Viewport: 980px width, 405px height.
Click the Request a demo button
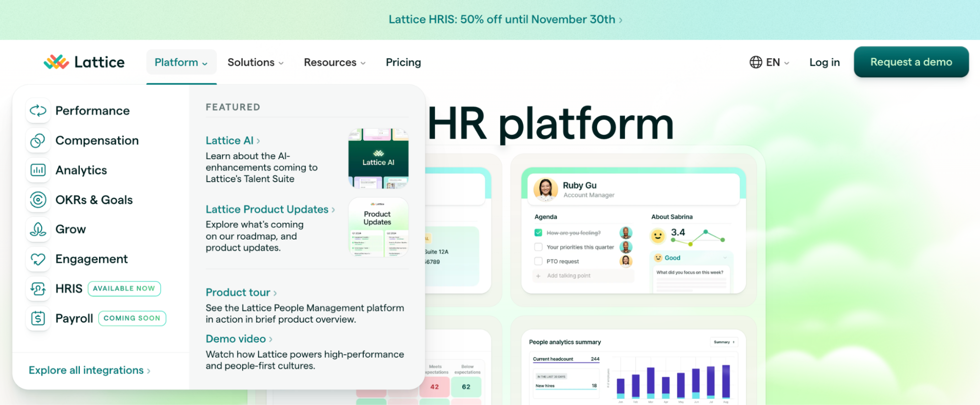tap(911, 62)
